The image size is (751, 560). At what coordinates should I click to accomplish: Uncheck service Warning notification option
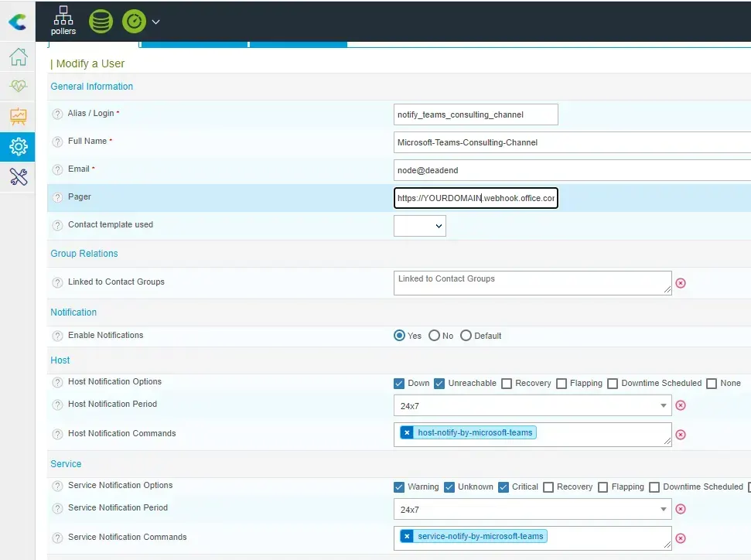point(399,487)
